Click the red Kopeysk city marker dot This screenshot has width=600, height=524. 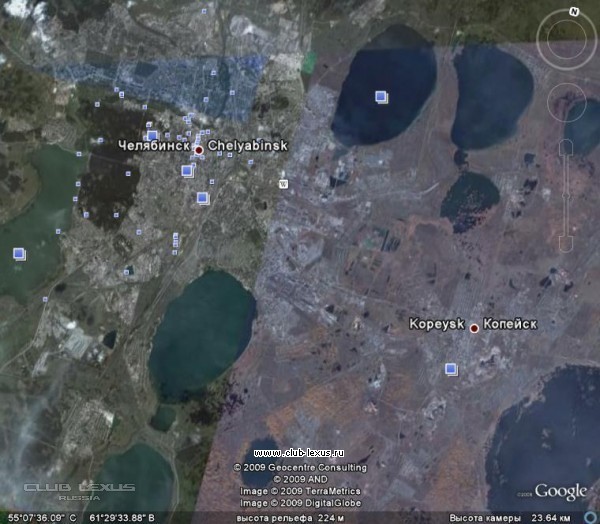474,327
